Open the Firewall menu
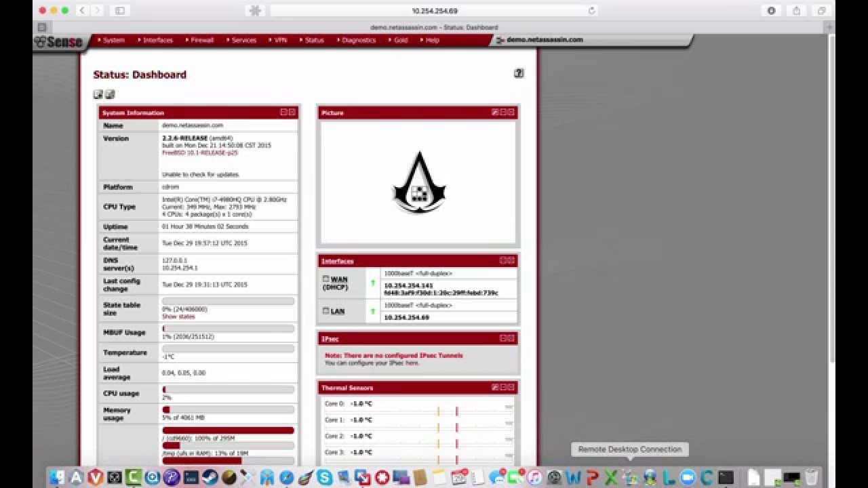Screen dimensions: 868x488 tap(201, 40)
